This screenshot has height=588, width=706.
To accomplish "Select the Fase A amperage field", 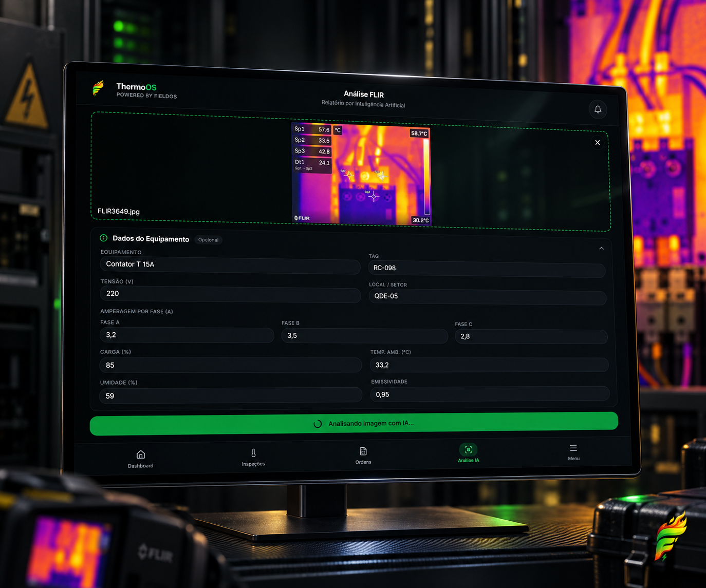I will point(187,335).
